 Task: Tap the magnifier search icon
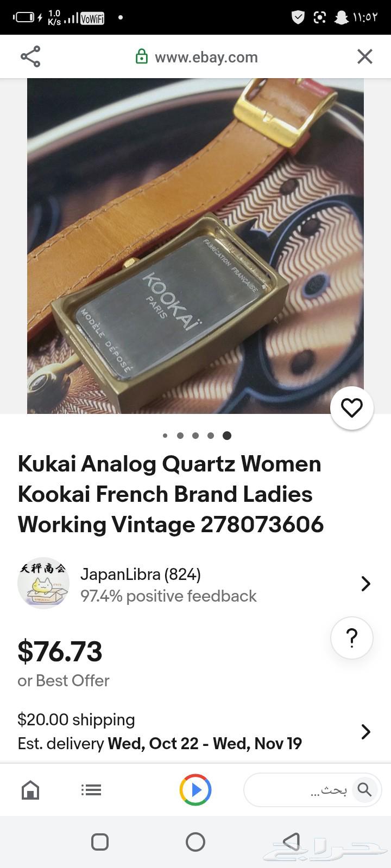click(364, 790)
